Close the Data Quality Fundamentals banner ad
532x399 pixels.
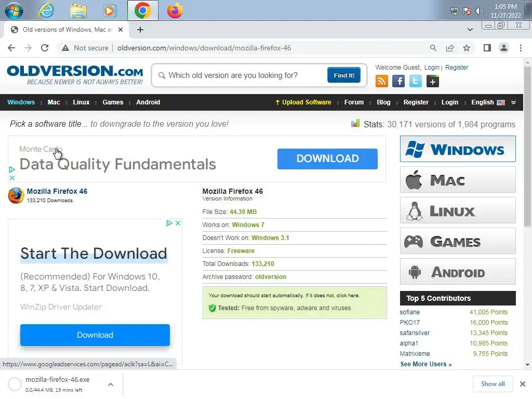[12, 178]
